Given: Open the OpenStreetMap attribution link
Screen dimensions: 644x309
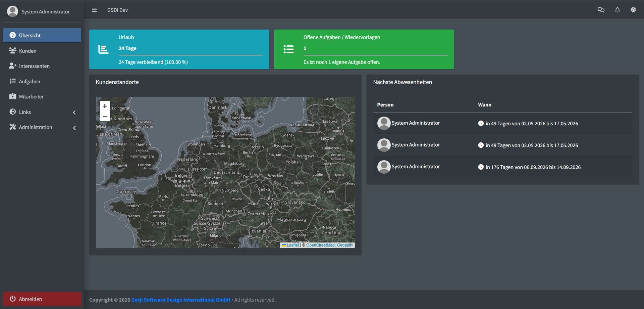Looking at the screenshot, I should click(320, 245).
